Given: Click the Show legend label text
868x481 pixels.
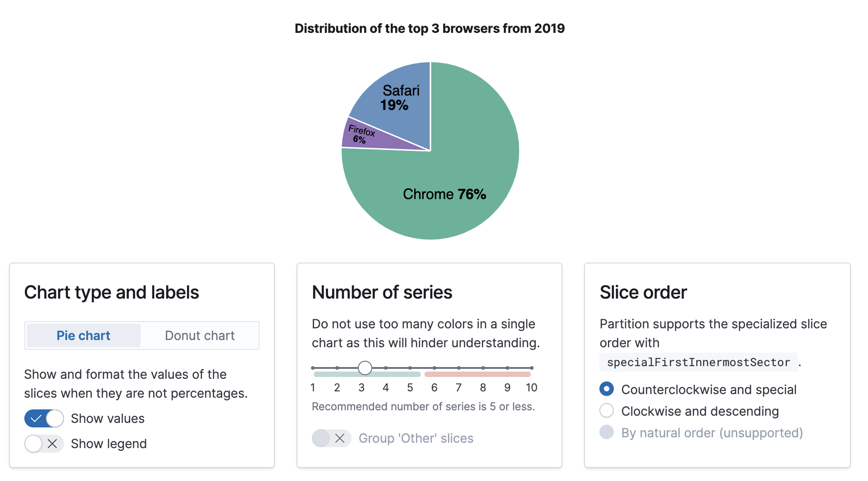Looking at the screenshot, I should 109,444.
